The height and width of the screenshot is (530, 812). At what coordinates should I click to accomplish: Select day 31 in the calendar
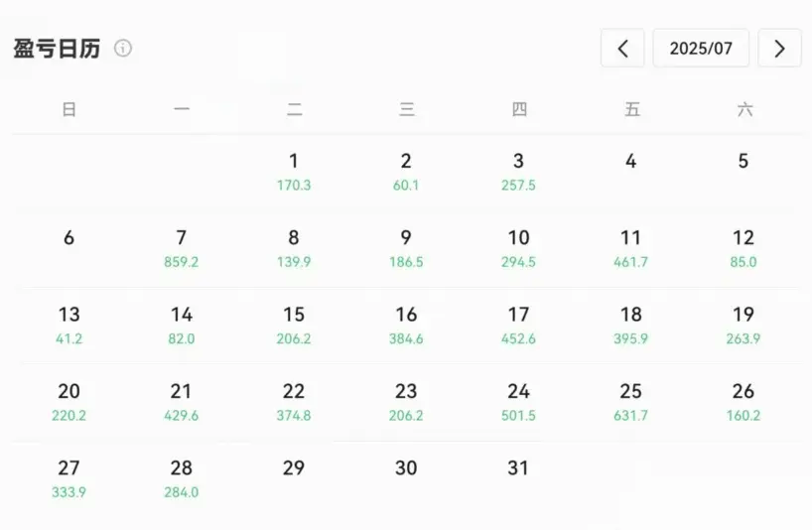coord(518,467)
